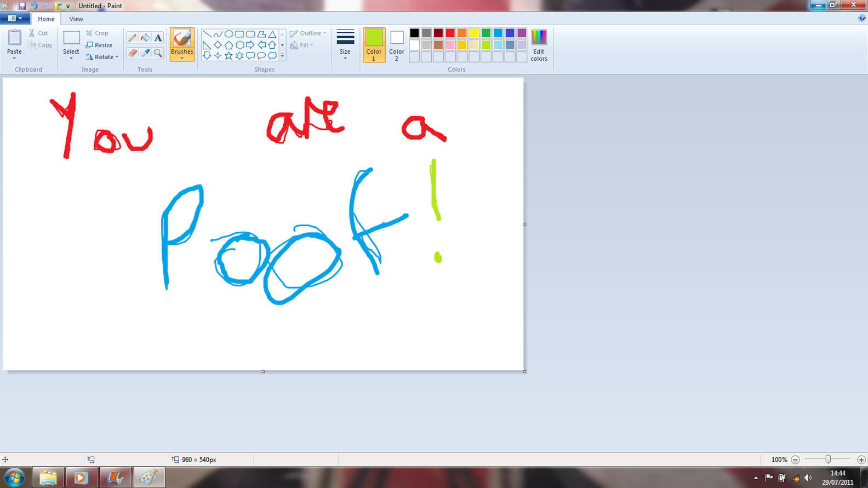This screenshot has height=488, width=868.
Task: Select the Eraser tool
Action: coord(132,53)
